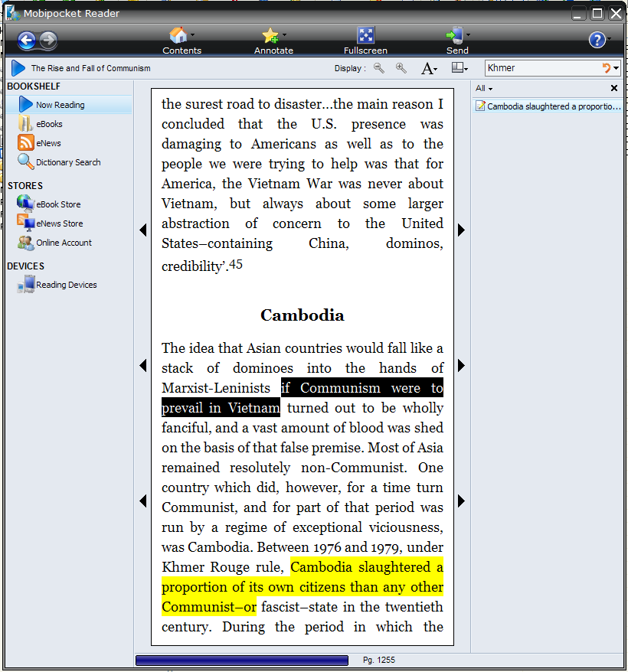Click the STORES section header
The width and height of the screenshot is (628, 672).
tap(25, 186)
